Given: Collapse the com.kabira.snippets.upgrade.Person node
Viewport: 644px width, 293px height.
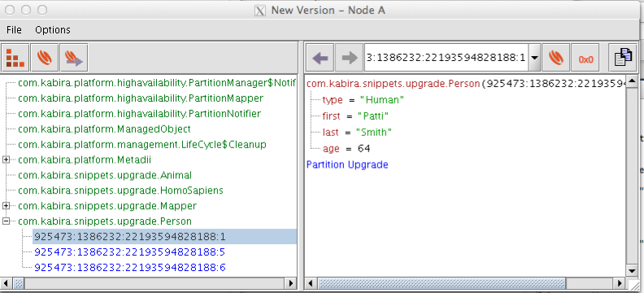Looking at the screenshot, I should tap(6, 221).
